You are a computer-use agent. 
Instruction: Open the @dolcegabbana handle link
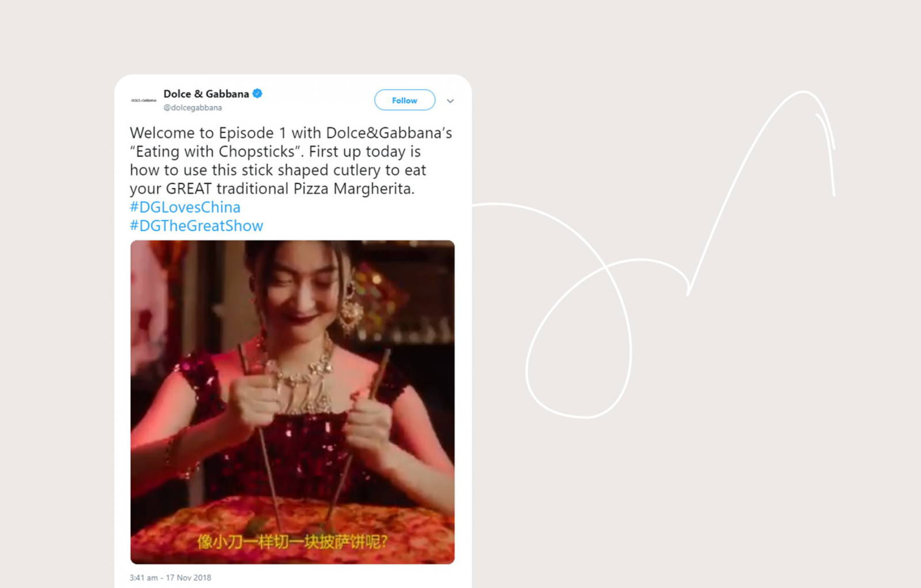[x=192, y=108]
